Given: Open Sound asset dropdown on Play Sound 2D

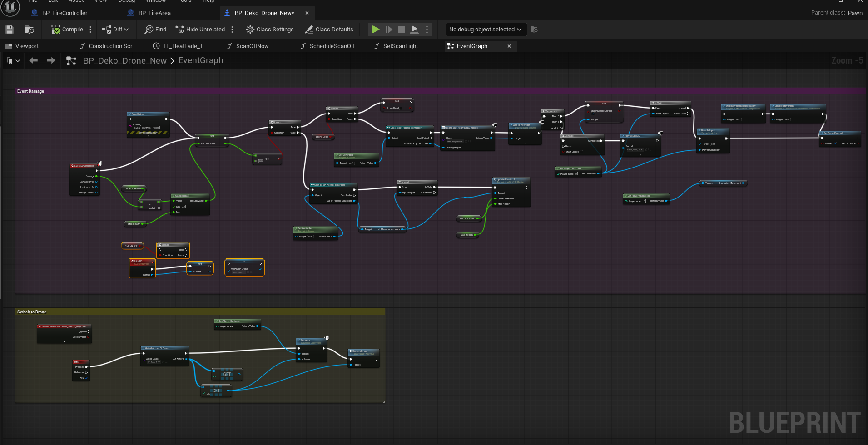Looking at the screenshot, I should (635, 149).
